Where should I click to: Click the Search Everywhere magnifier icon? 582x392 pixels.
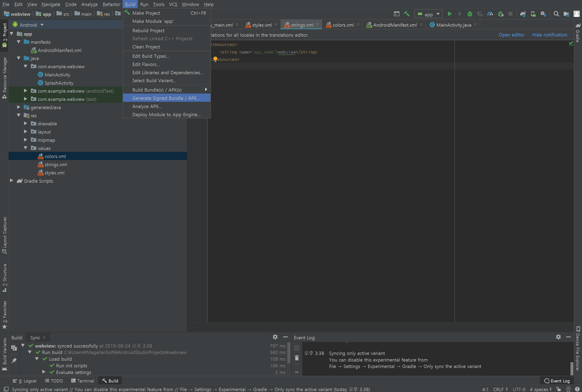(556, 14)
